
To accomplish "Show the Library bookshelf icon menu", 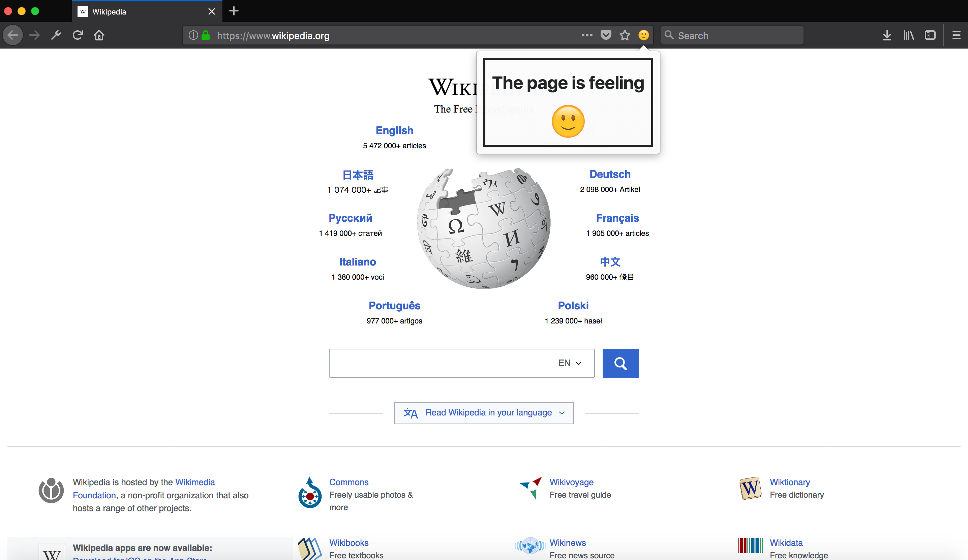I will click(x=908, y=35).
